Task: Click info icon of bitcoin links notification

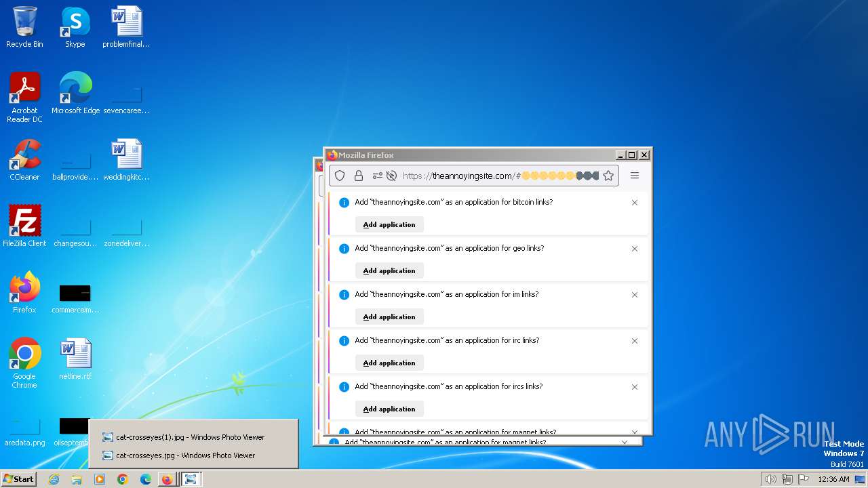Action: pos(344,203)
